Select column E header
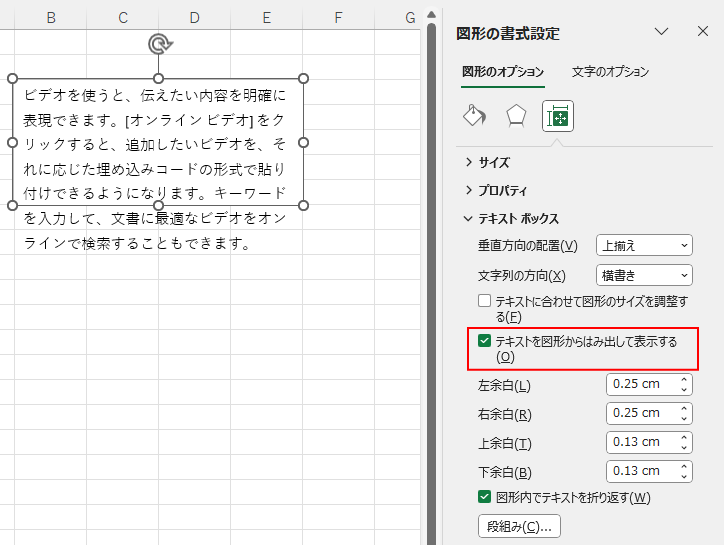 point(266,18)
